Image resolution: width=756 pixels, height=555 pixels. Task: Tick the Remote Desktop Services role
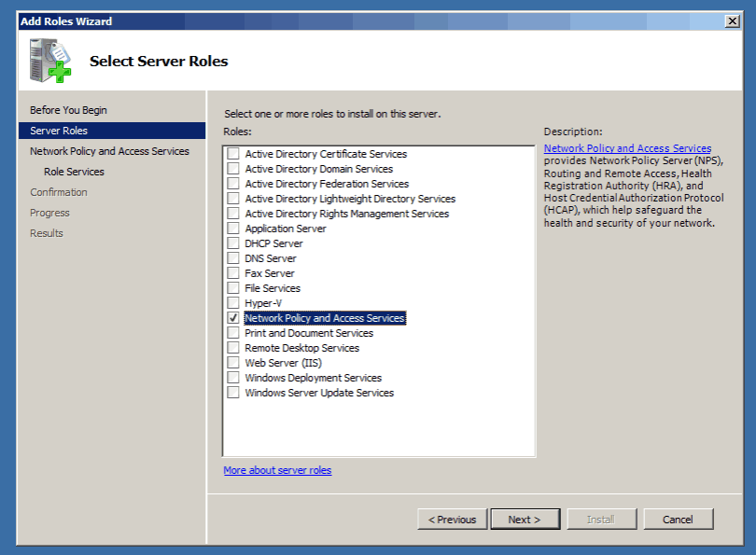[x=233, y=348]
